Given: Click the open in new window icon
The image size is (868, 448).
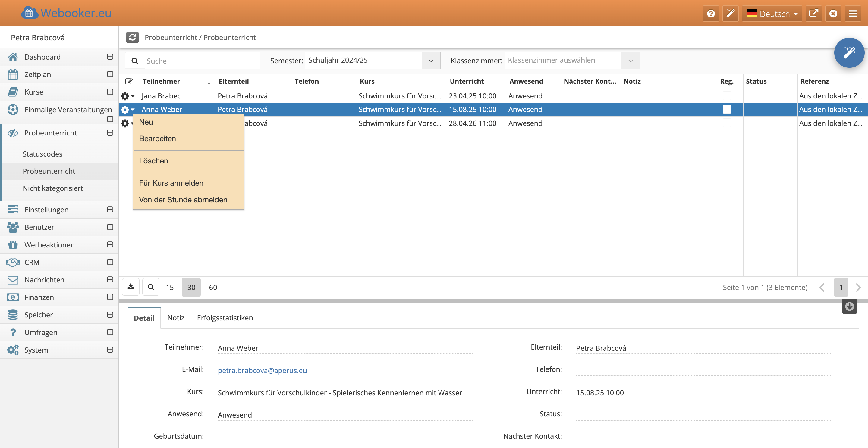Looking at the screenshot, I should click(813, 14).
